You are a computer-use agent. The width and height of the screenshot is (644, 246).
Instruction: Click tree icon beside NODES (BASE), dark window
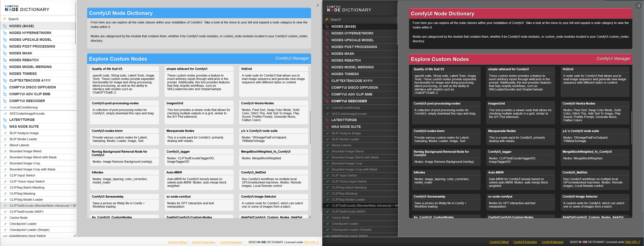(x=327, y=26)
